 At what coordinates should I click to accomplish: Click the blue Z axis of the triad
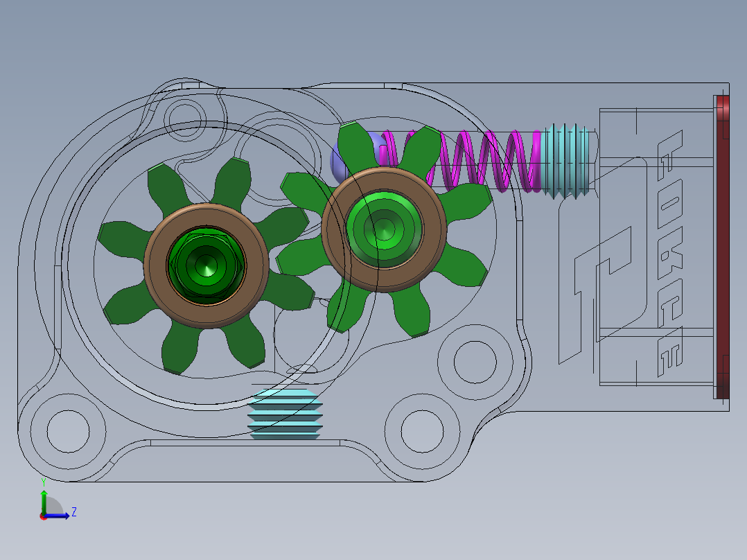[58, 515]
